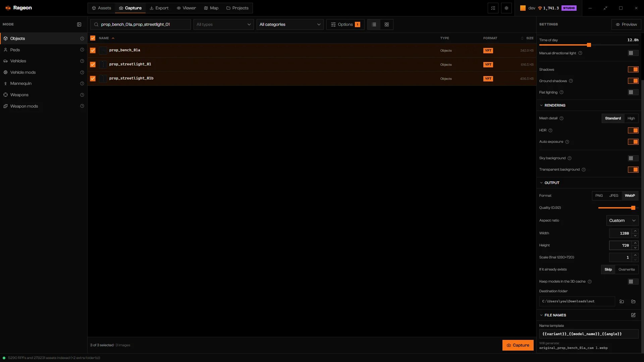This screenshot has width=644, height=362.
Task: Click the info icon beside Transparent background
Action: tap(584, 170)
